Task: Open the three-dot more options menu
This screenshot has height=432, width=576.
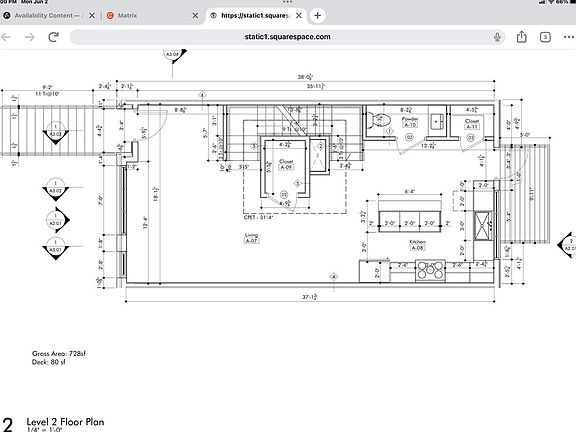Action: click(x=569, y=37)
